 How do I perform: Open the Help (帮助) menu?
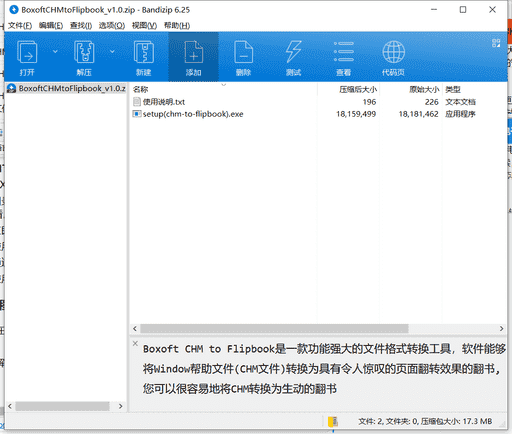pos(177,25)
